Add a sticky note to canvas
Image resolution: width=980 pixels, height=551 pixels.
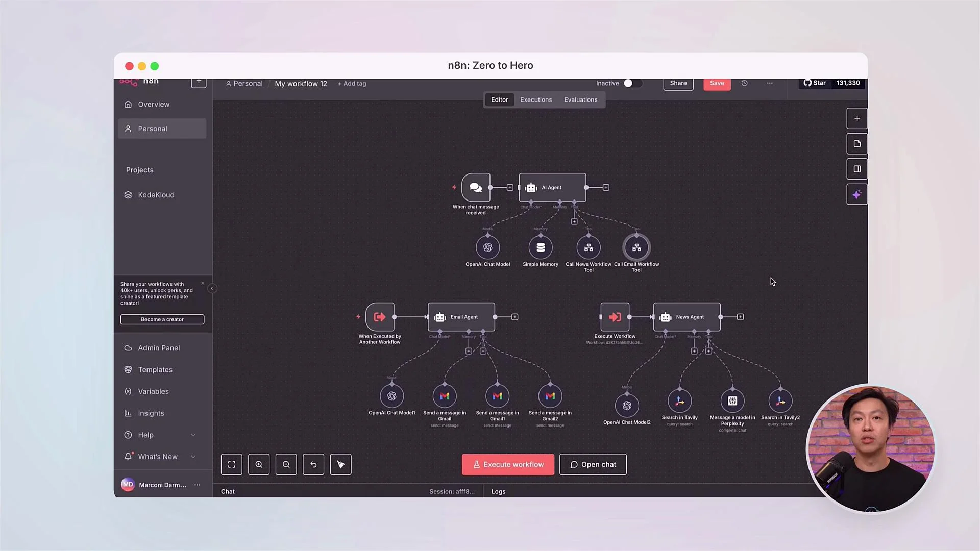(x=857, y=144)
